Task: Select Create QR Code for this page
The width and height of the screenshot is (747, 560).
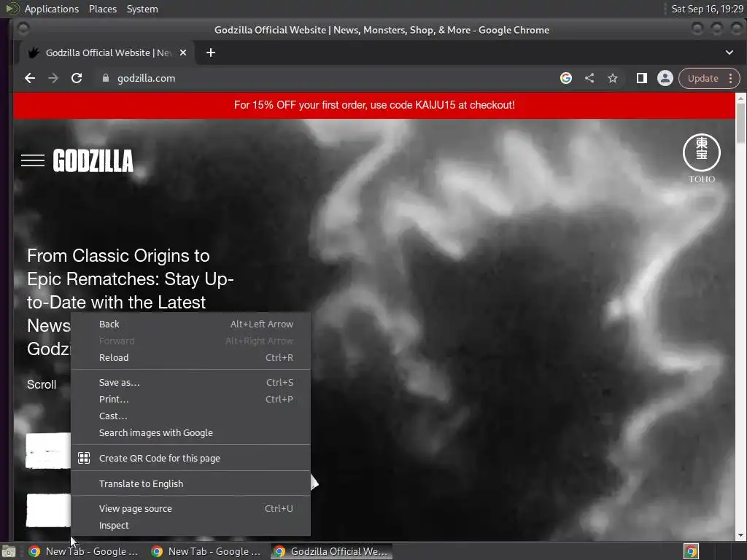Action: (x=190, y=458)
